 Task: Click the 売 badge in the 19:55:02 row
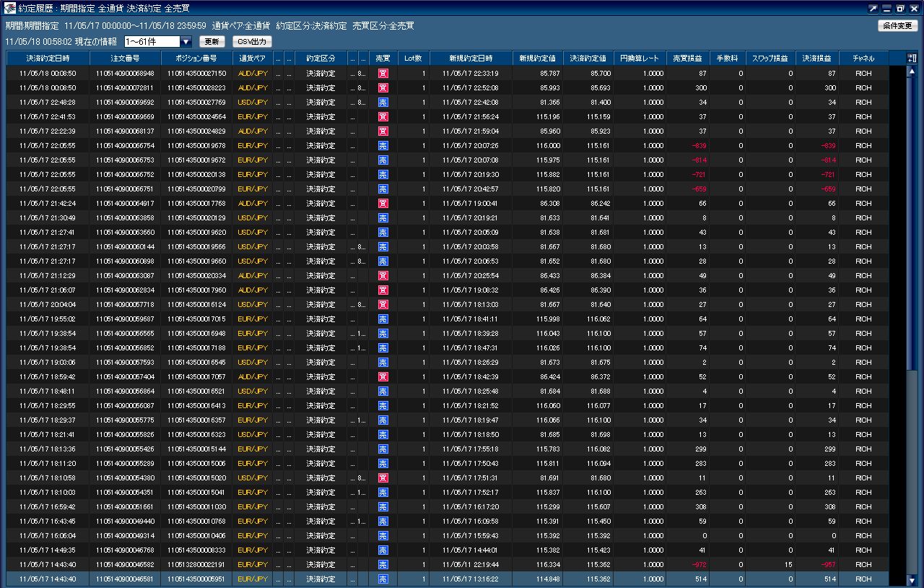tap(383, 319)
